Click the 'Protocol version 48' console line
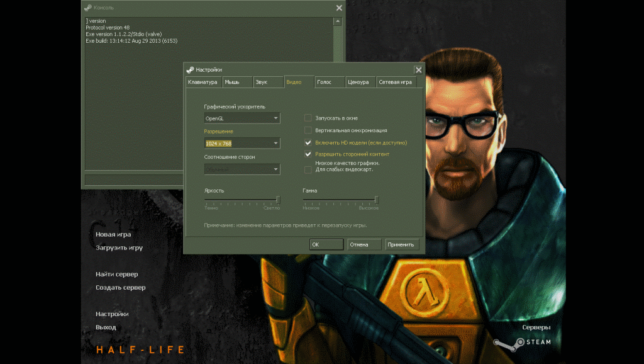Viewport: 644px width, 364px height. [108, 28]
